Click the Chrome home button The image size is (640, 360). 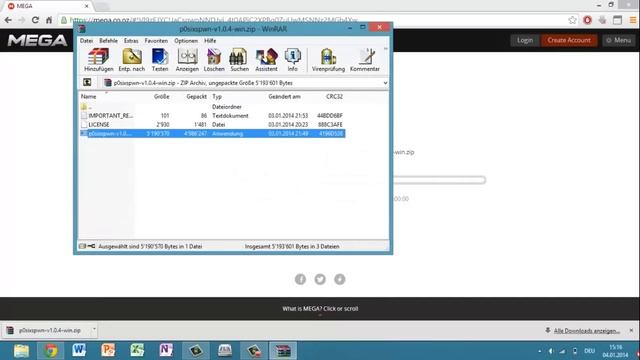point(49,20)
